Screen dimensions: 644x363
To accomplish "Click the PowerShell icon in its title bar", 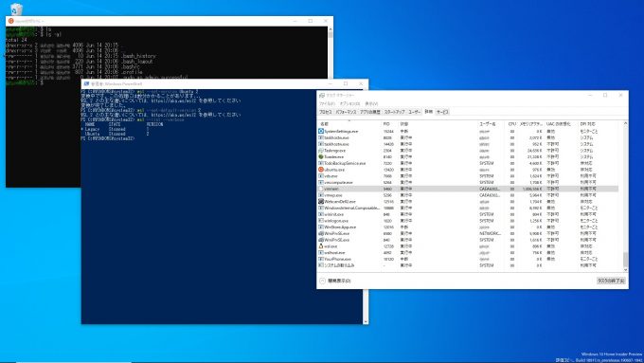I will [86, 83].
